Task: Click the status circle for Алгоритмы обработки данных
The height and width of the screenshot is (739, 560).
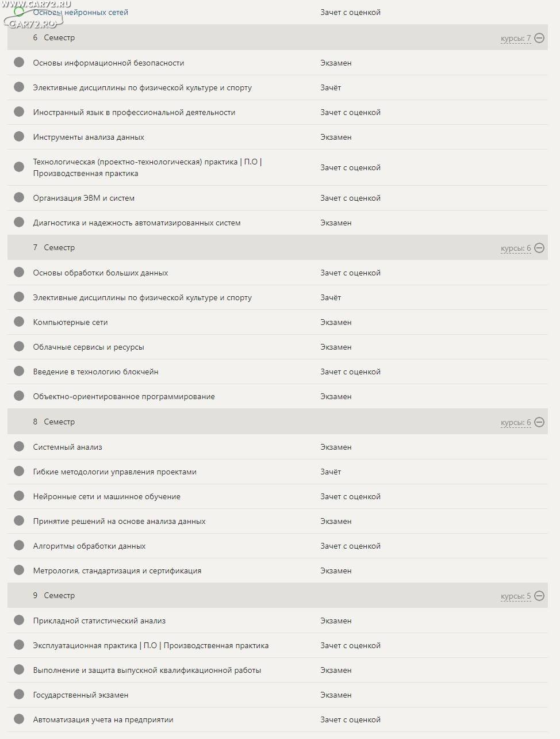Action: coord(19,545)
